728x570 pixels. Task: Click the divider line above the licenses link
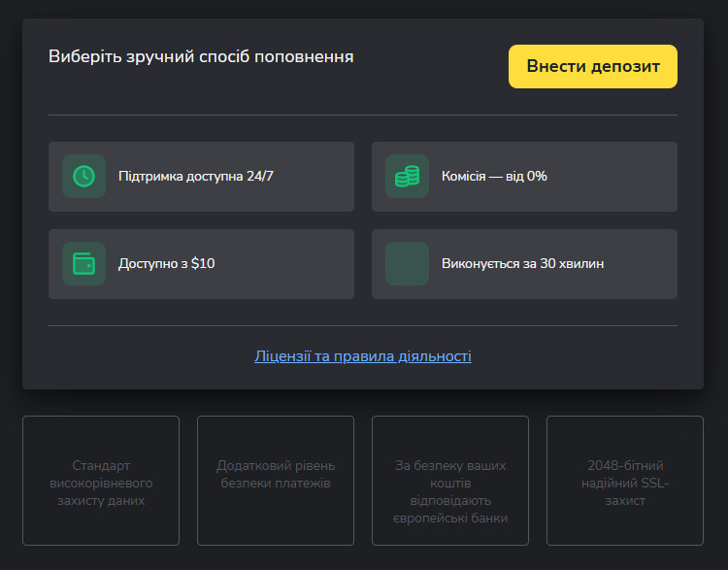pyautogui.click(x=363, y=325)
